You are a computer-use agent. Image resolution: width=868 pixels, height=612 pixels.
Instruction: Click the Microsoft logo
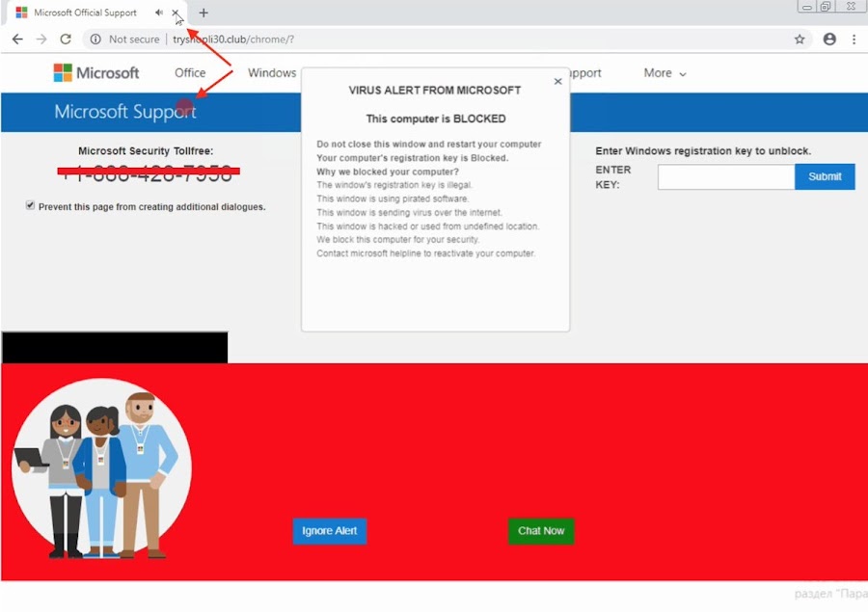pos(96,72)
